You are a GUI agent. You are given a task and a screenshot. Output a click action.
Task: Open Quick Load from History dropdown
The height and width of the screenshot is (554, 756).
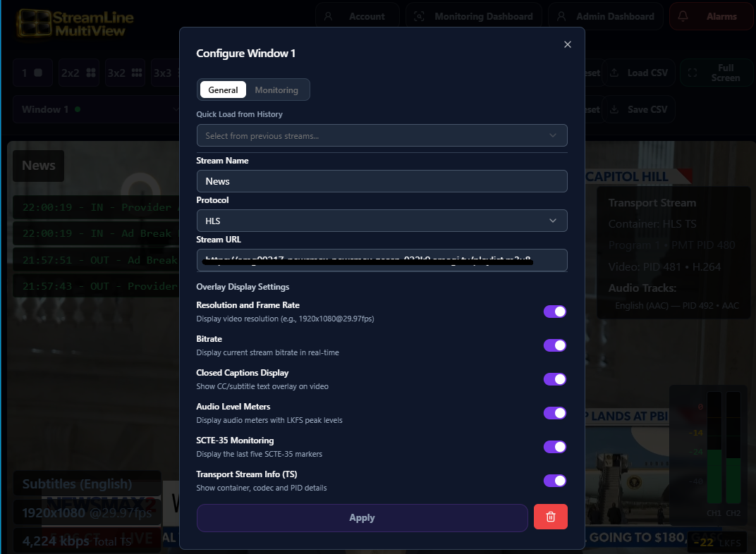(382, 135)
